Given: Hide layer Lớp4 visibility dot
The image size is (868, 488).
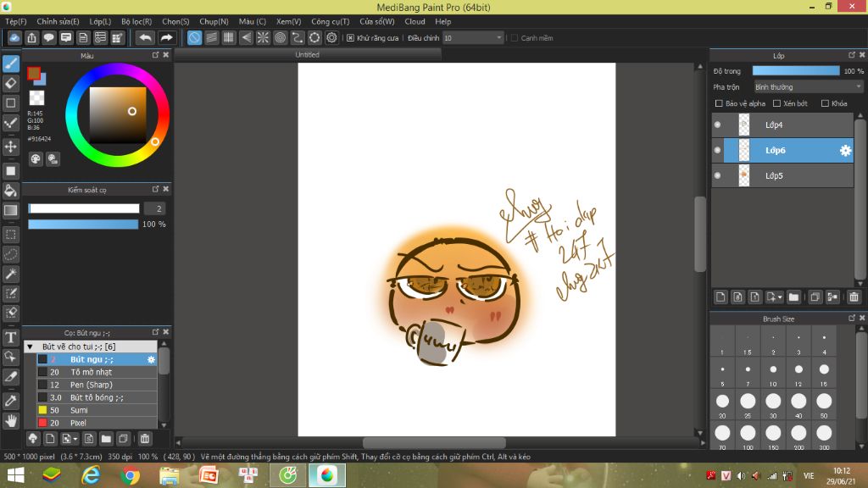Looking at the screenshot, I should click(x=717, y=125).
